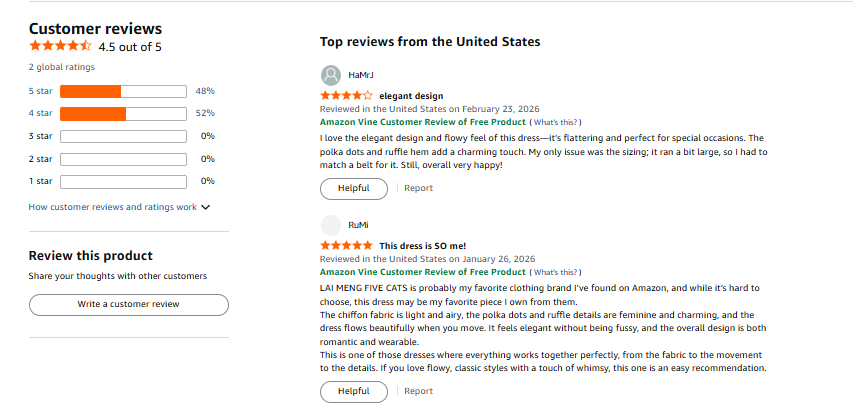Click the 4 star rating bar
Image resolution: width=853 pixels, height=418 pixels.
pyautogui.click(x=123, y=113)
